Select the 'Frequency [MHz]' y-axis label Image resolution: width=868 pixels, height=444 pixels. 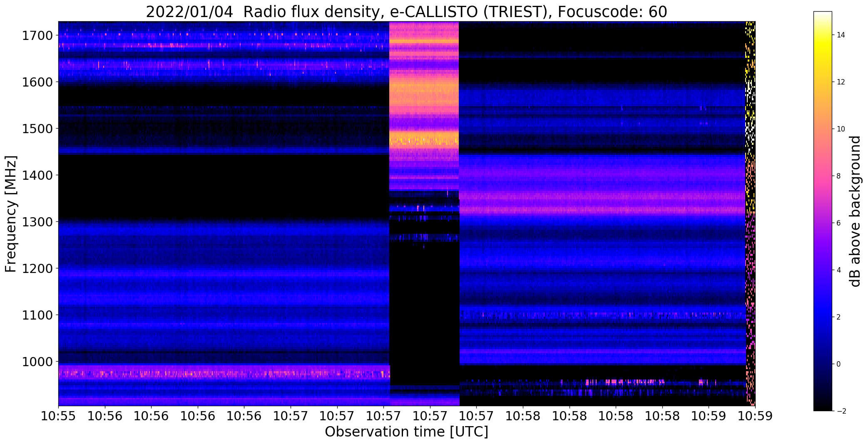11,214
